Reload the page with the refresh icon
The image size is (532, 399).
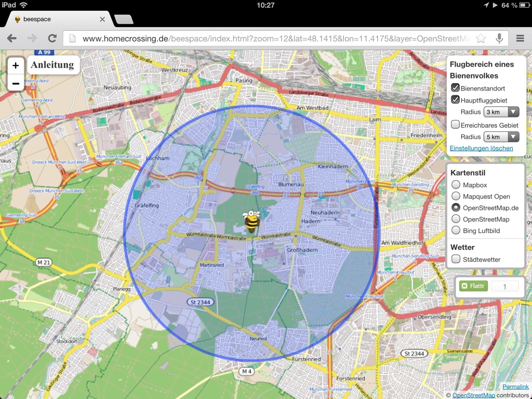click(x=52, y=38)
